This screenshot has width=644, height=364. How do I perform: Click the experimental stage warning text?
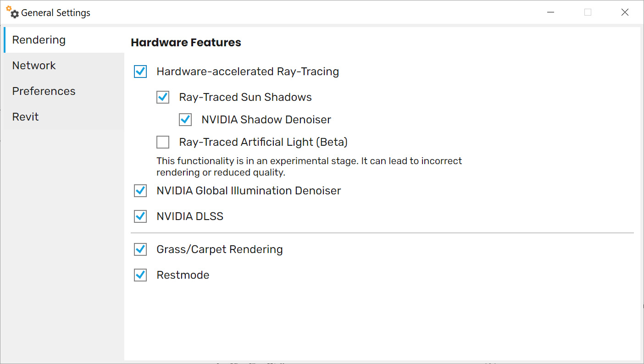(309, 167)
